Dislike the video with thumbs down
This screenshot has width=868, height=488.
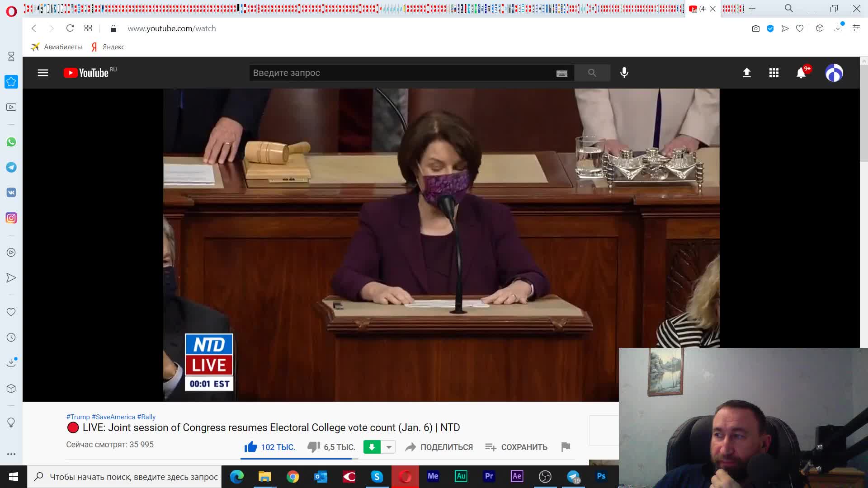point(314,447)
